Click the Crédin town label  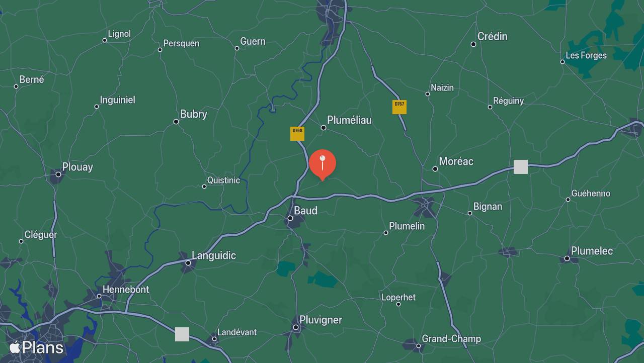[x=493, y=37]
